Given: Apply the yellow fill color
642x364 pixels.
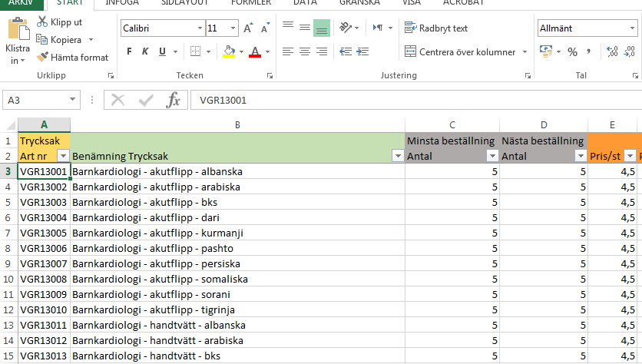Looking at the screenshot, I should (x=227, y=51).
